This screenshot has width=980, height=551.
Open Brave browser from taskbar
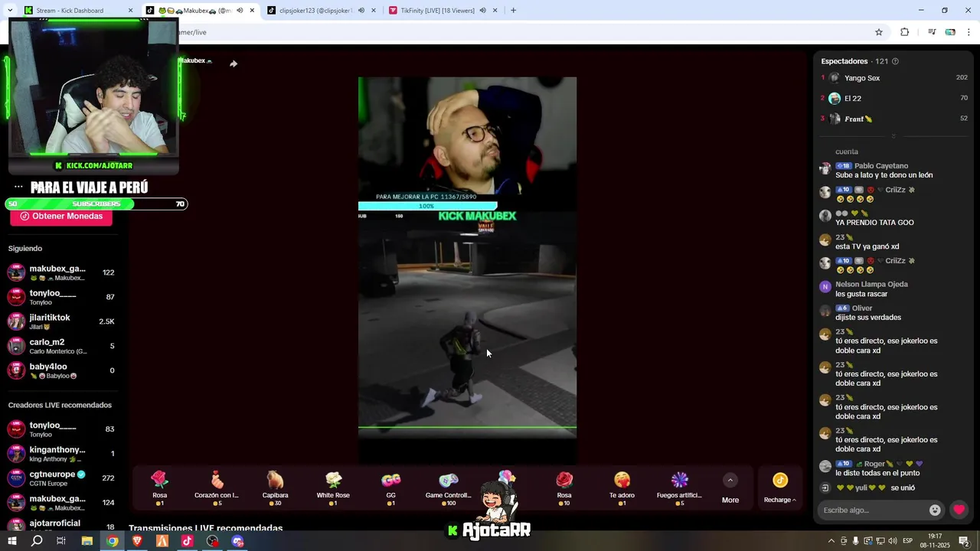[x=137, y=541]
